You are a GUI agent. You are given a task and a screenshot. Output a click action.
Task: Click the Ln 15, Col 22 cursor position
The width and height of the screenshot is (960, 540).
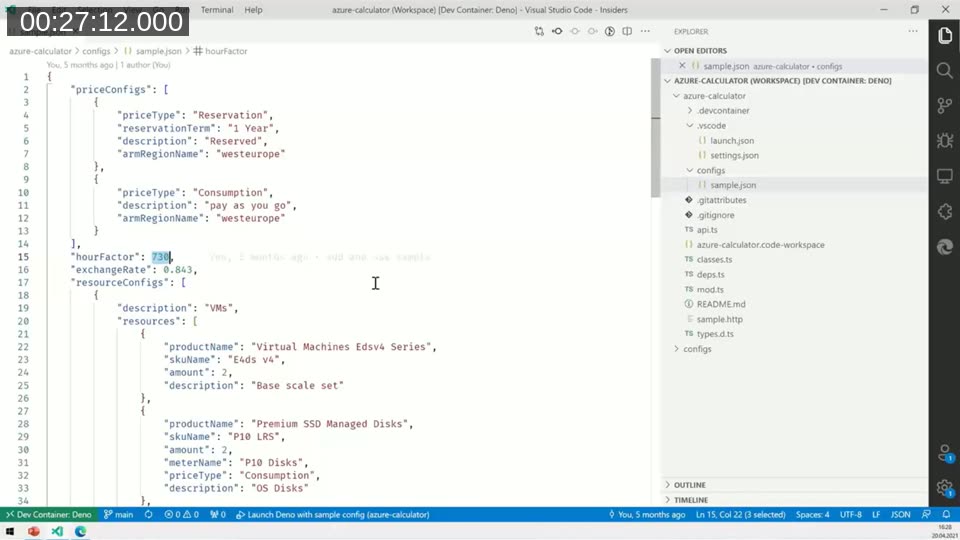740,515
